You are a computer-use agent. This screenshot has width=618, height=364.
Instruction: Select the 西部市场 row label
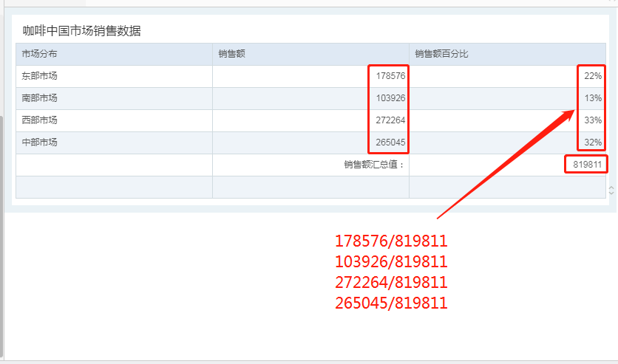click(x=39, y=120)
